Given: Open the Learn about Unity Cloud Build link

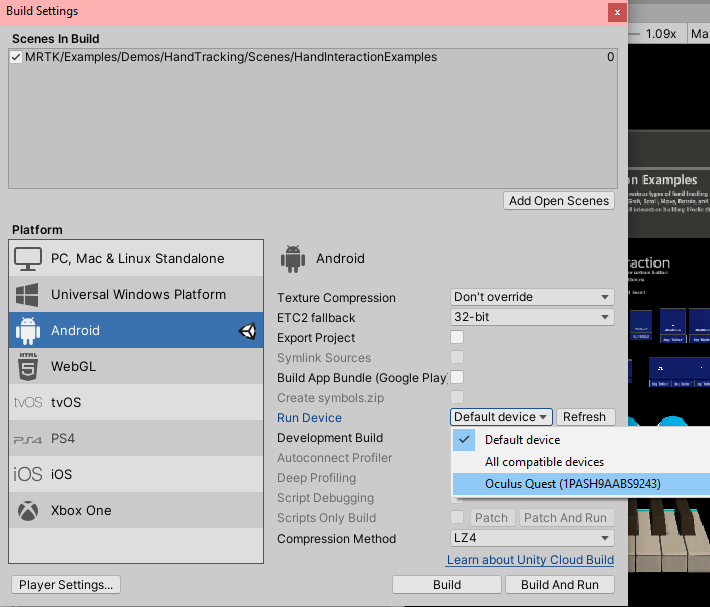Looking at the screenshot, I should [530, 560].
